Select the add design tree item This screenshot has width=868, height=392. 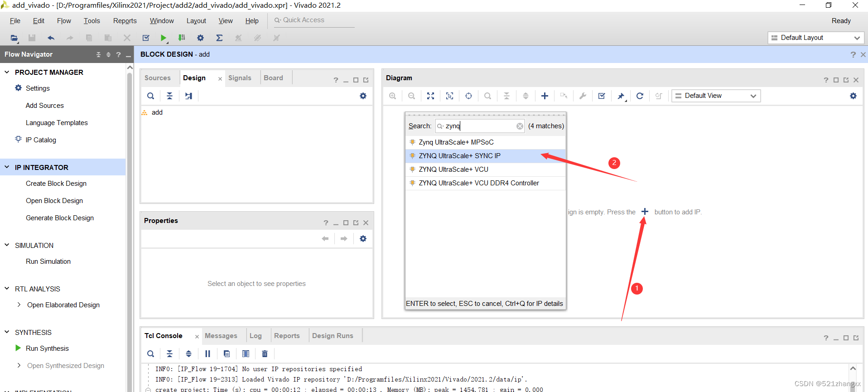[157, 112]
